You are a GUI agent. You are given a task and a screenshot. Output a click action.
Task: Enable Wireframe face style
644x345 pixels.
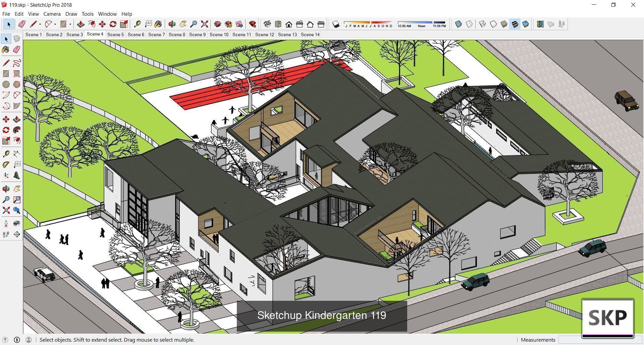483,24
